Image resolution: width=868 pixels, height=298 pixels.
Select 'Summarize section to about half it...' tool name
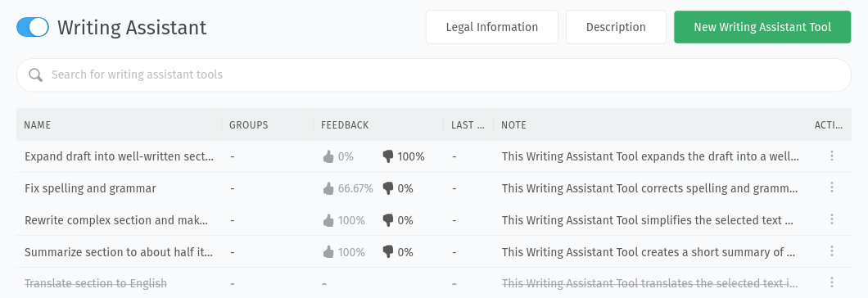(x=119, y=252)
